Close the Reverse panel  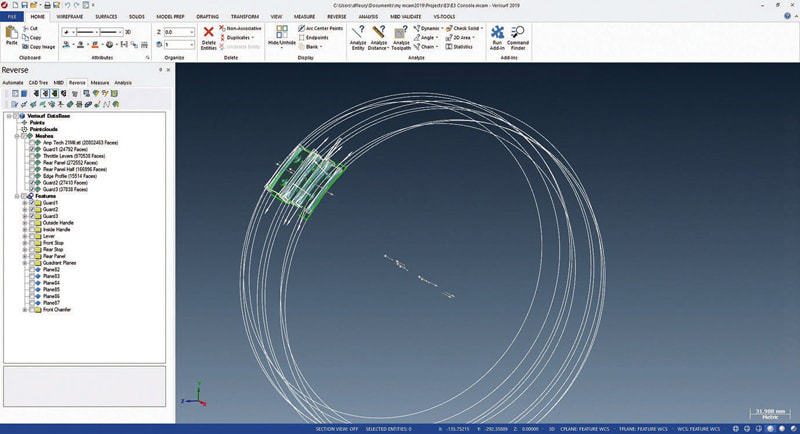(x=168, y=70)
